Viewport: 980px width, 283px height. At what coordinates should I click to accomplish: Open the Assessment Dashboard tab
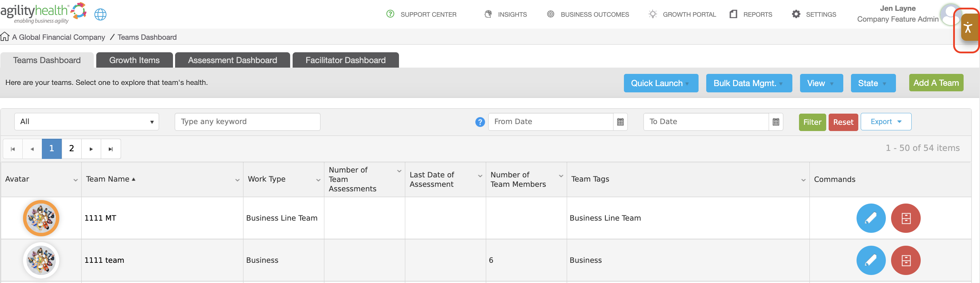pos(233,60)
